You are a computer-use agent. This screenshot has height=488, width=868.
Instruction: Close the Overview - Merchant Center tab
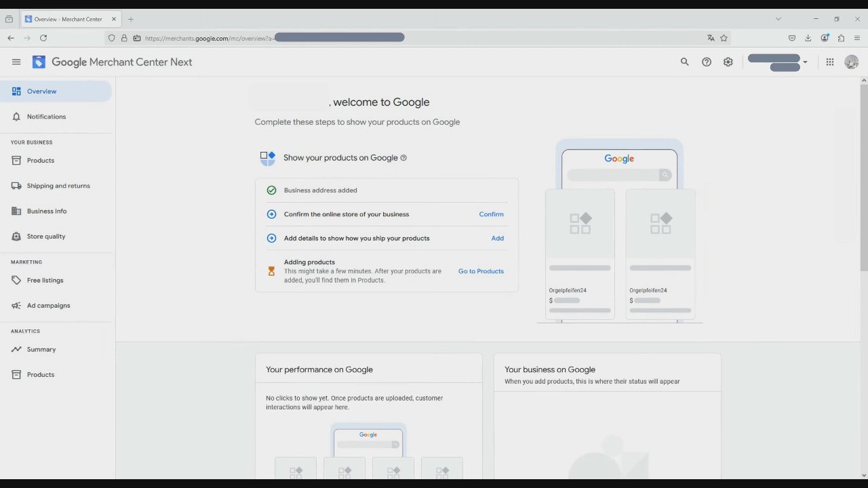(x=114, y=19)
